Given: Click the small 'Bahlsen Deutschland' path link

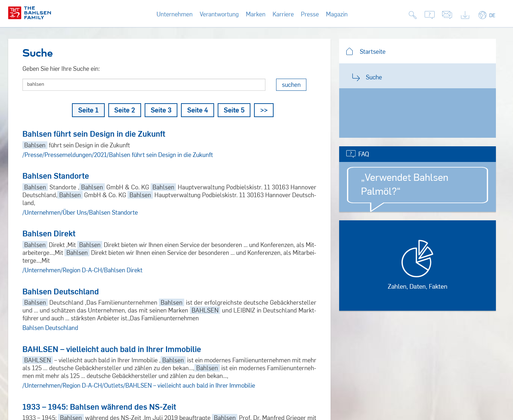Looking at the screenshot, I should (x=50, y=328).
